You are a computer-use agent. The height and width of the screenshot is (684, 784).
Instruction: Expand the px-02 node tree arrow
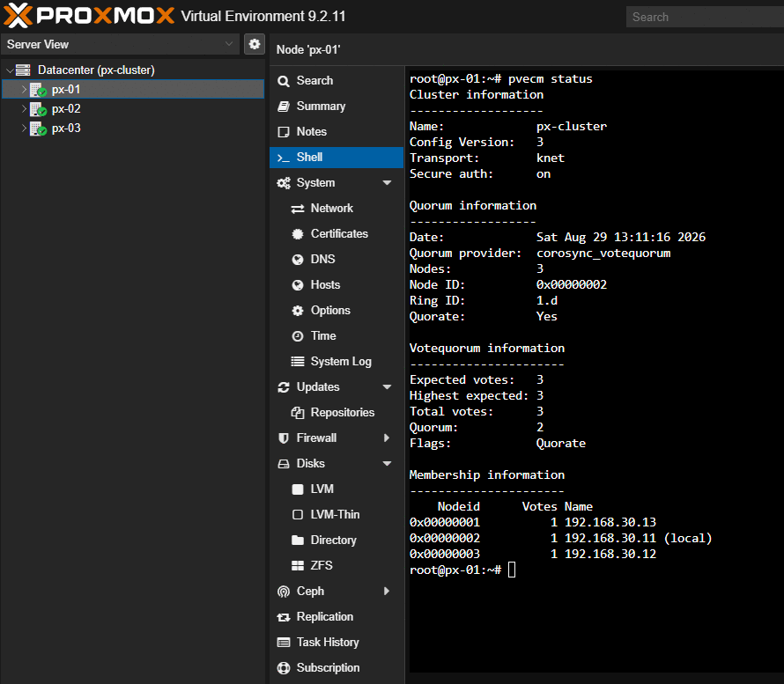click(x=24, y=108)
